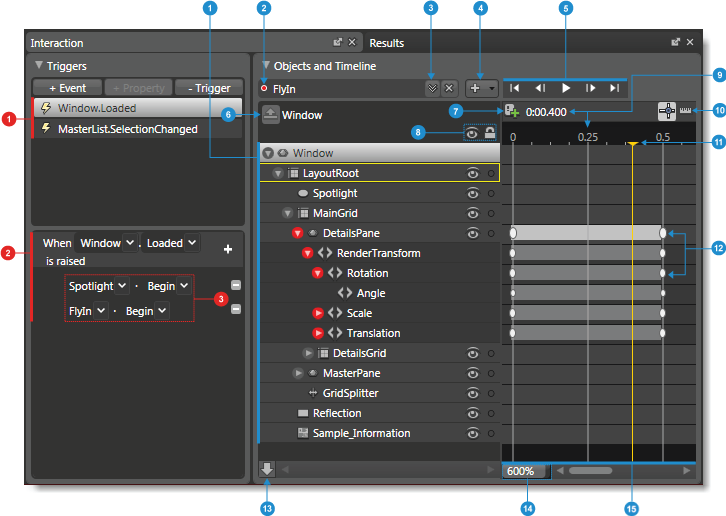Go to last frame of timeline
The width and height of the screenshot is (726, 516).
point(614,88)
